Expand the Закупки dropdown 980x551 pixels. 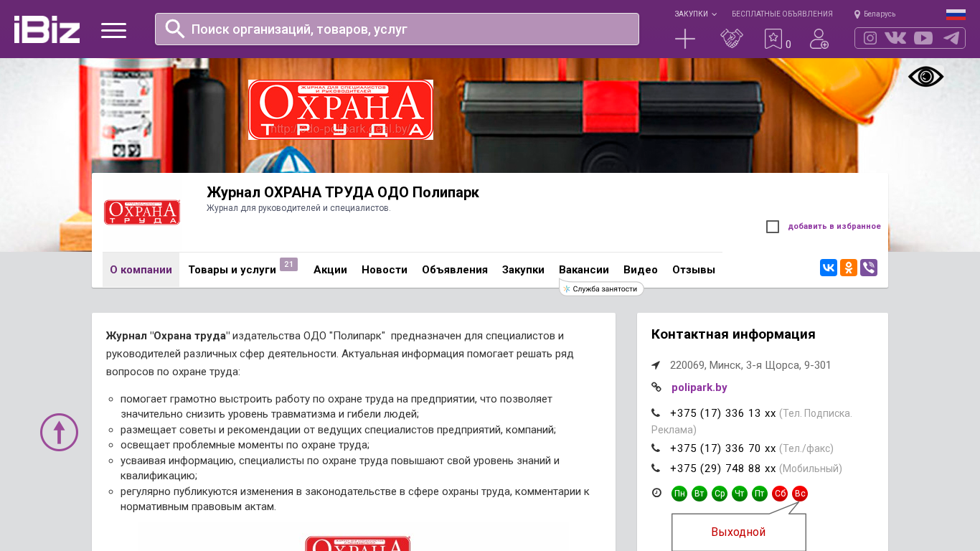coord(695,14)
